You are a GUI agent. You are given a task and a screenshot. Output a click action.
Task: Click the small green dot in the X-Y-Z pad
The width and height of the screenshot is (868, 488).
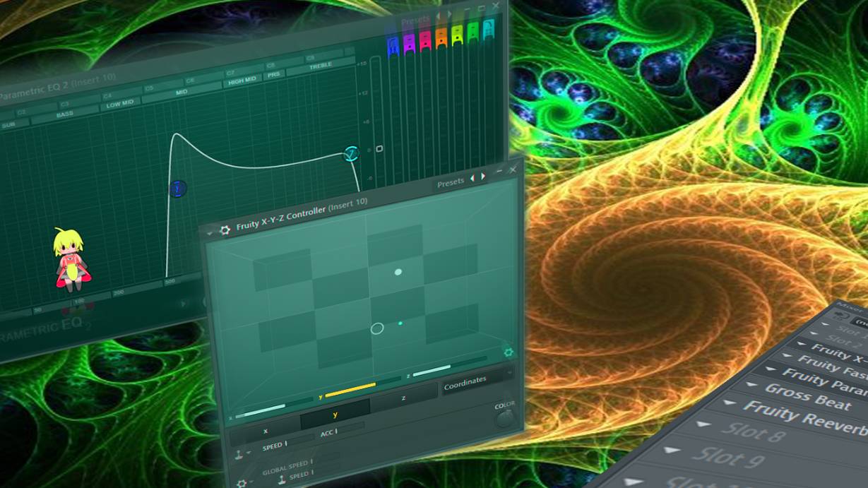[400, 323]
